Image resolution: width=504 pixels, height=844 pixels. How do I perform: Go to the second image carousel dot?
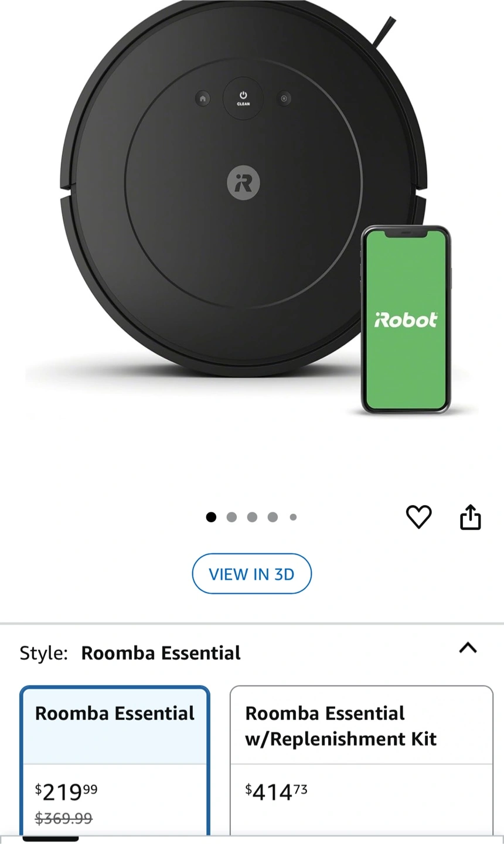click(x=231, y=517)
